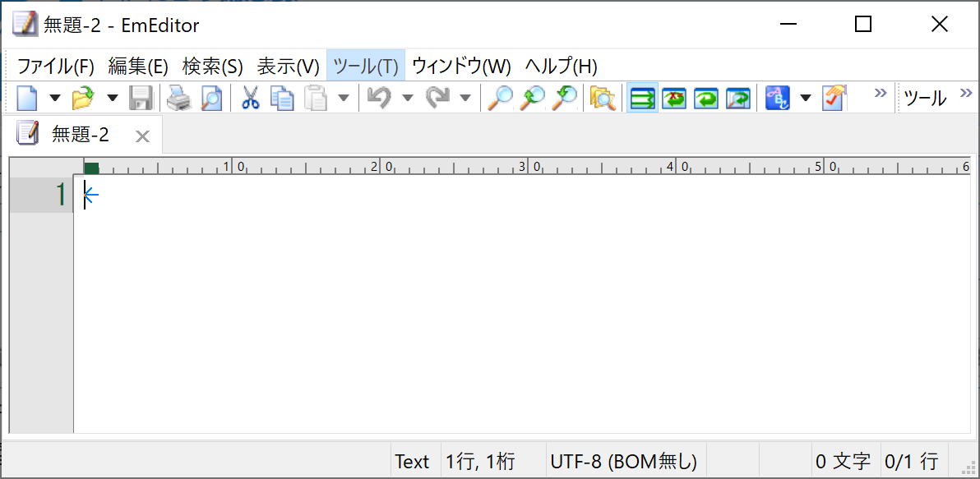980x479 pixels.
Task: Close the 無題-2 tab with X
Action: point(142,136)
